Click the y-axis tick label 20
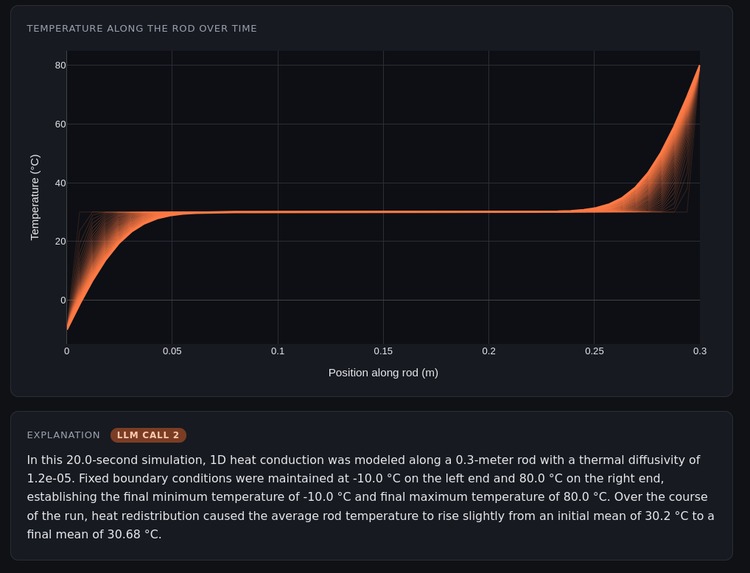Screen dimensions: 750x573 [x=60, y=242]
